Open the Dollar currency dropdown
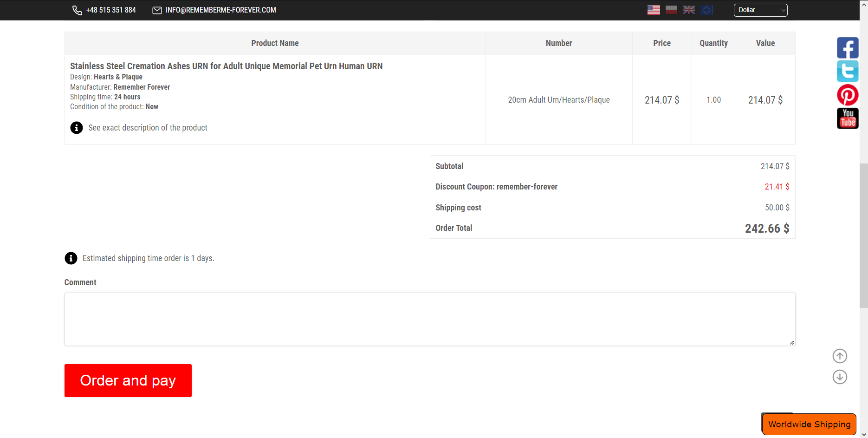Screen dimensions: 868x438 760,10
